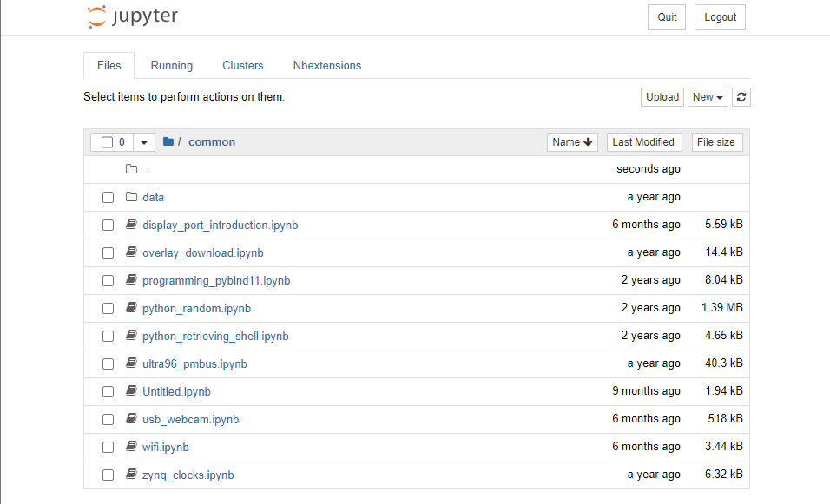Open zynq_clocks.ipynb notebook
Screen dimensions: 830x504
(188, 475)
